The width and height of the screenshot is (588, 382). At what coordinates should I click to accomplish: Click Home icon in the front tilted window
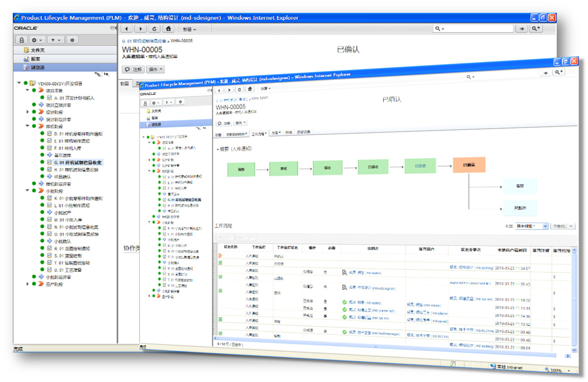(x=250, y=89)
